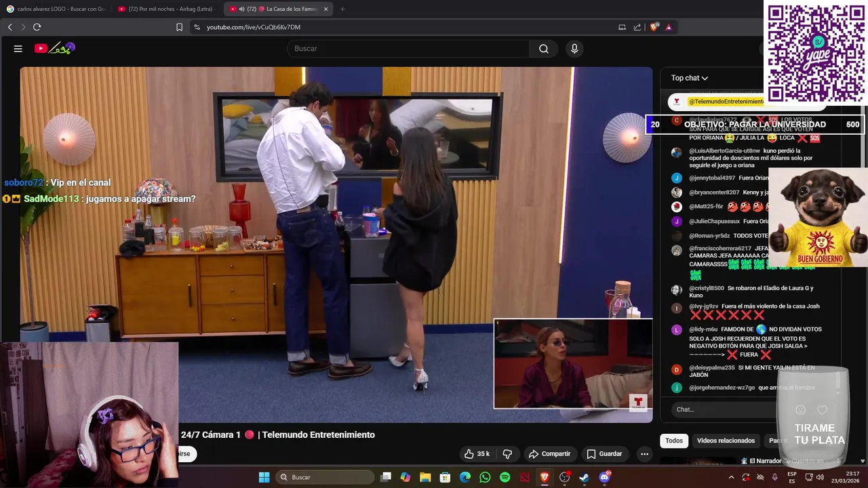This screenshot has height=488, width=868.
Task: Click the live video player area
Action: point(336,244)
